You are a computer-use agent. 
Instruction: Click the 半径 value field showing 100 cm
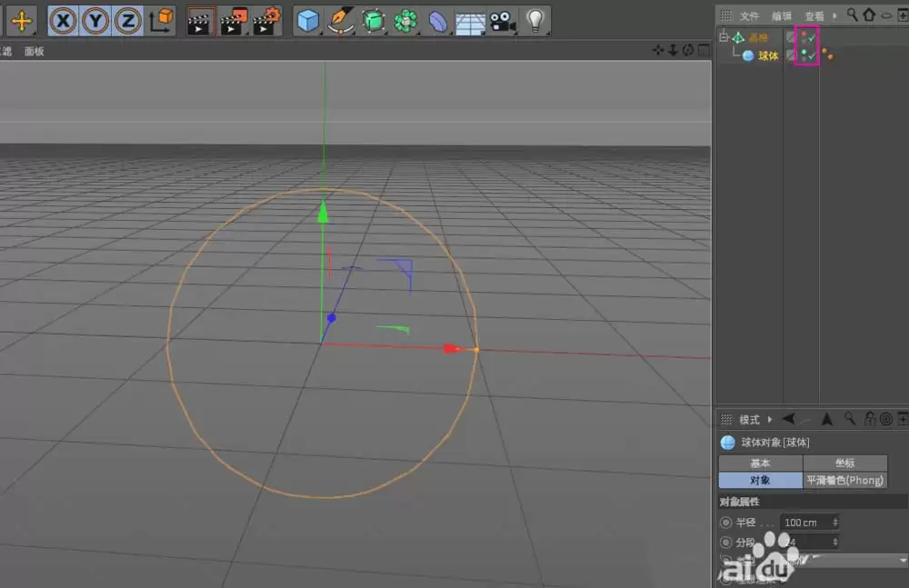tap(807, 522)
